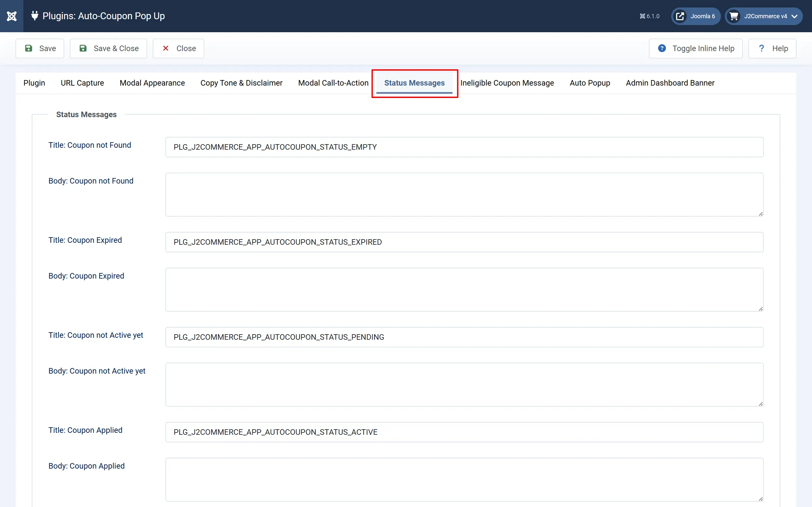
Task: Open the URL Capture tab
Action: click(x=82, y=83)
